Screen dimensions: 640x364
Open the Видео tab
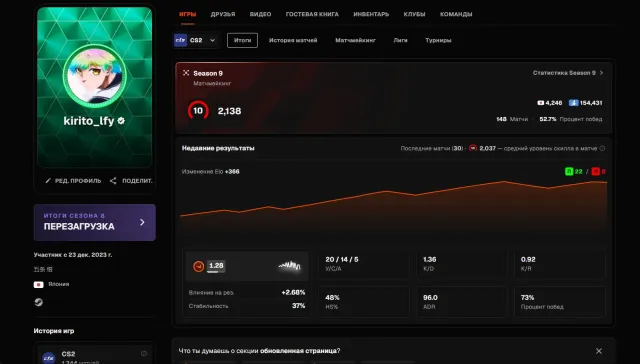(260, 14)
